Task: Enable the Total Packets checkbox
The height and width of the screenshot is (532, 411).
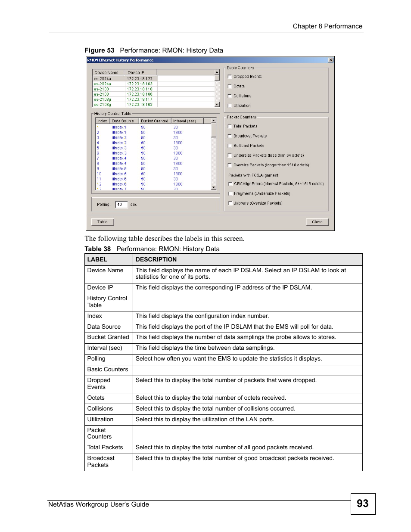Action: [x=230, y=126]
